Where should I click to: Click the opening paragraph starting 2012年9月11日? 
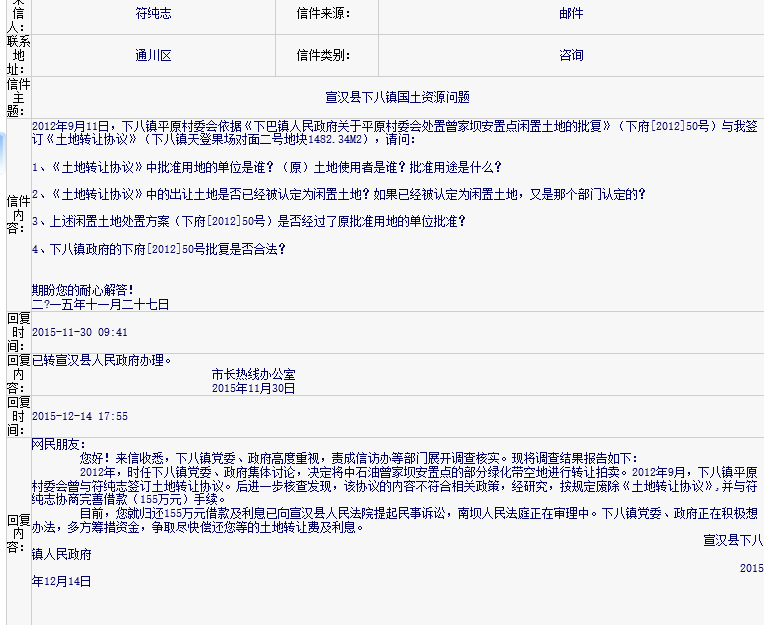pyautogui.click(x=395, y=133)
